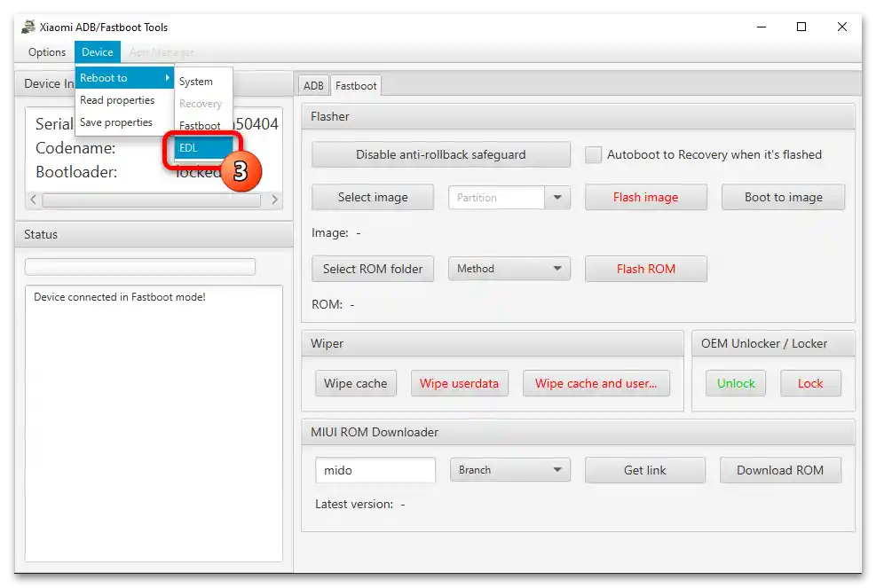Click the Wiper section header
The image size is (876, 588).
493,343
